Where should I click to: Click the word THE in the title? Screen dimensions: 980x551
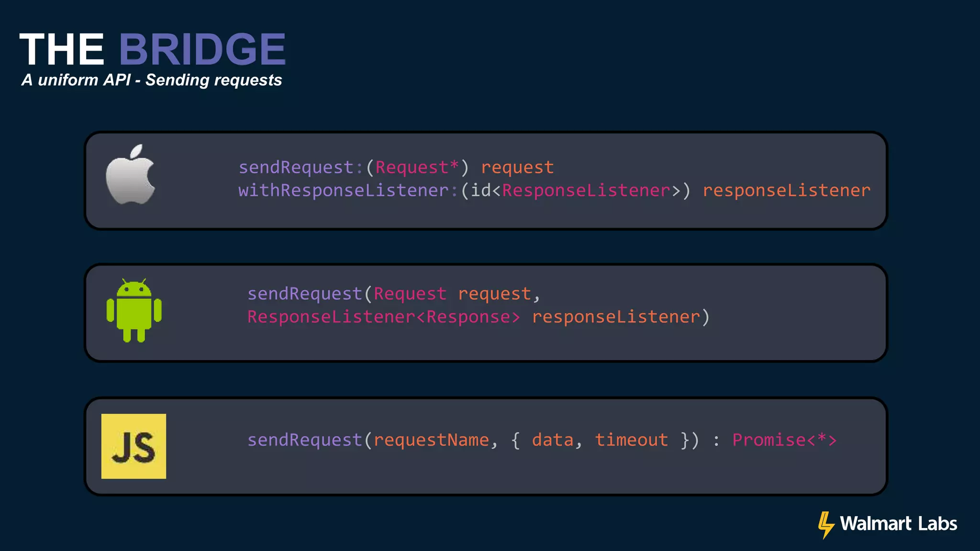coord(62,49)
